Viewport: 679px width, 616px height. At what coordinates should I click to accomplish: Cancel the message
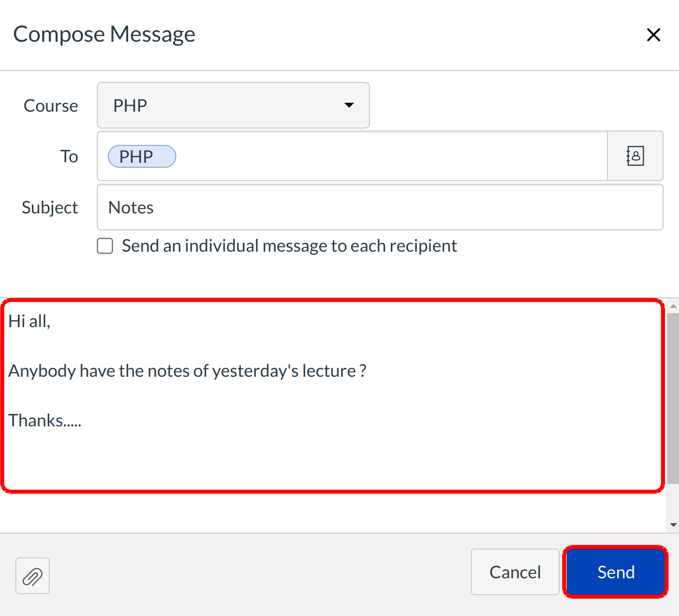[515, 572]
